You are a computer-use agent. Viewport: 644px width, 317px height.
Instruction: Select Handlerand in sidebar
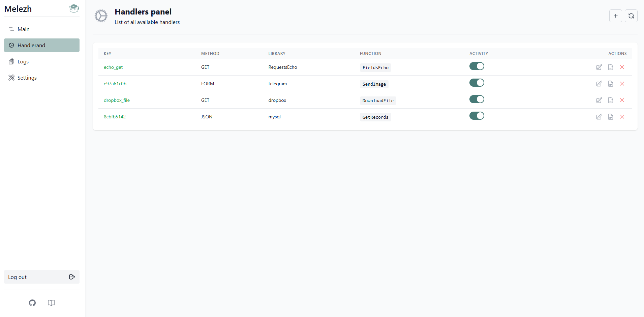[42, 45]
